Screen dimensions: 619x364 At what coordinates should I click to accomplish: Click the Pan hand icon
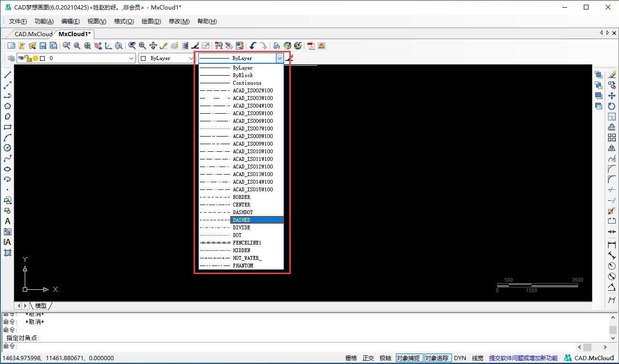tap(98, 46)
